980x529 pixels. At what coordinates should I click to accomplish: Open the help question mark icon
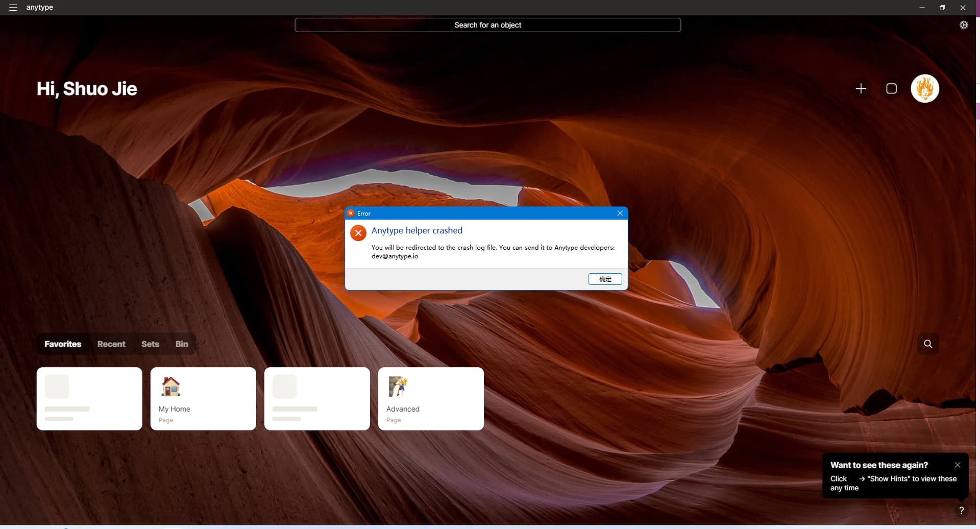(961, 511)
